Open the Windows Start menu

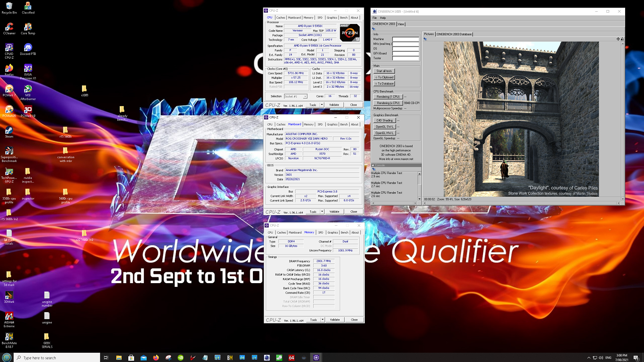6,357
